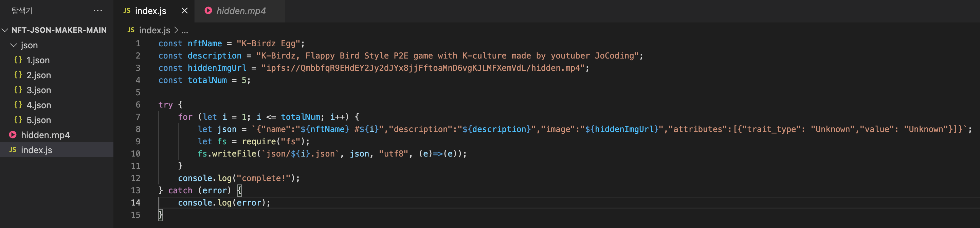The height and width of the screenshot is (228, 980).
Task: Click the braces icon next to 3.json
Action: click(x=18, y=89)
